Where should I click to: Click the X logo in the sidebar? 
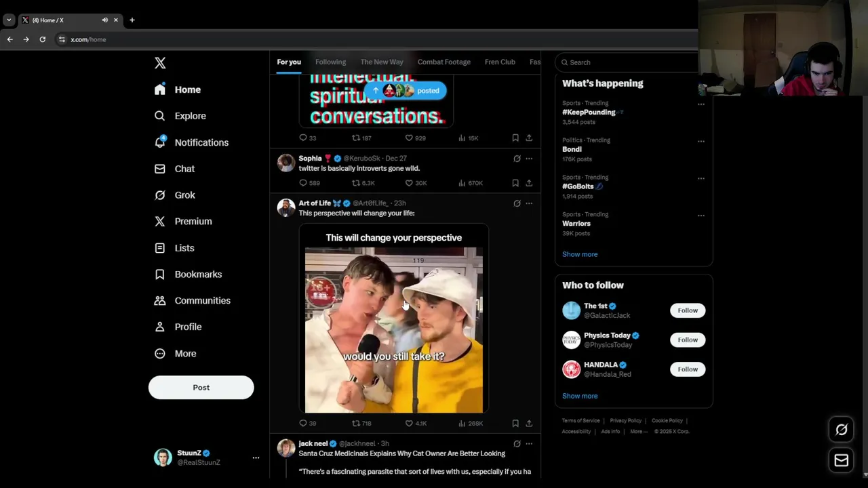pos(160,63)
